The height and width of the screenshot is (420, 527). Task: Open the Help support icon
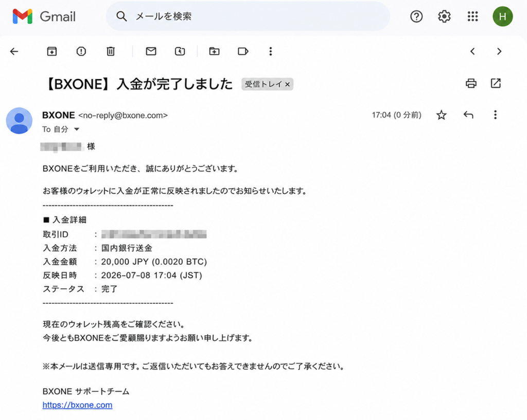click(416, 16)
